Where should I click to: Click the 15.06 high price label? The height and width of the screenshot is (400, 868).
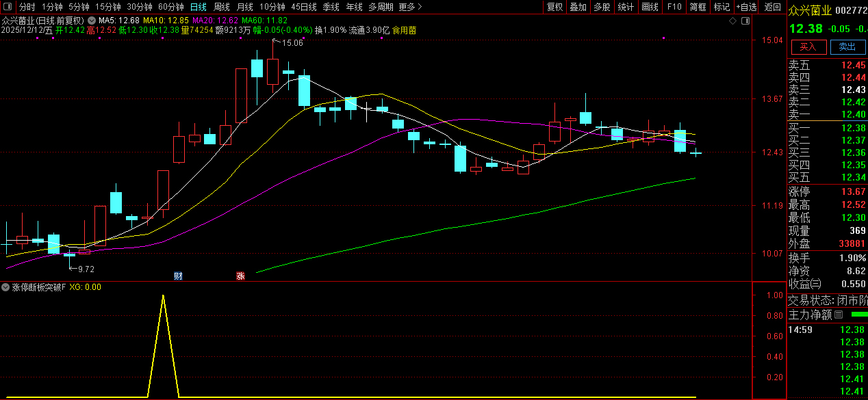click(x=292, y=43)
